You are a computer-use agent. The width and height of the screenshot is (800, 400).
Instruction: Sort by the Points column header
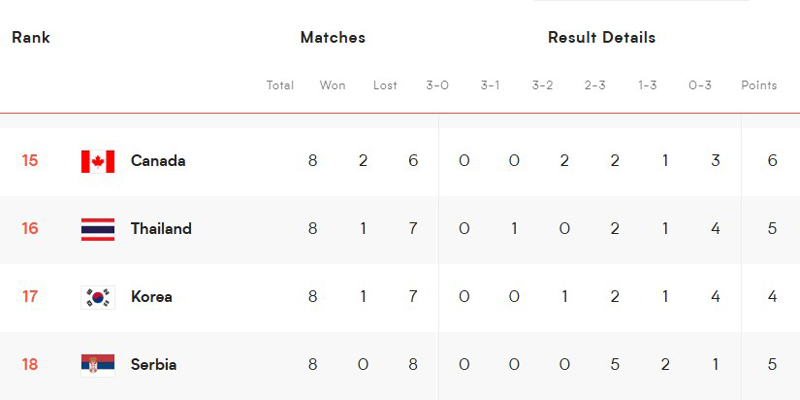[x=759, y=85]
